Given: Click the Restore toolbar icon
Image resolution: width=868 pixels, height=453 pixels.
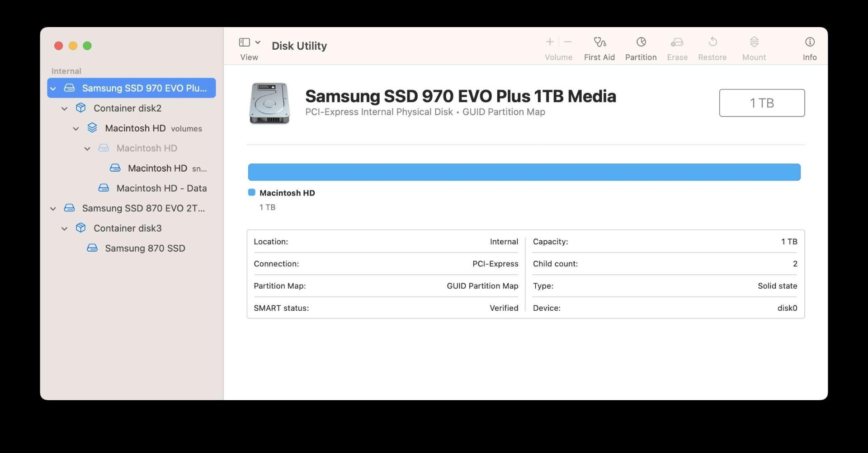Looking at the screenshot, I should 712,42.
